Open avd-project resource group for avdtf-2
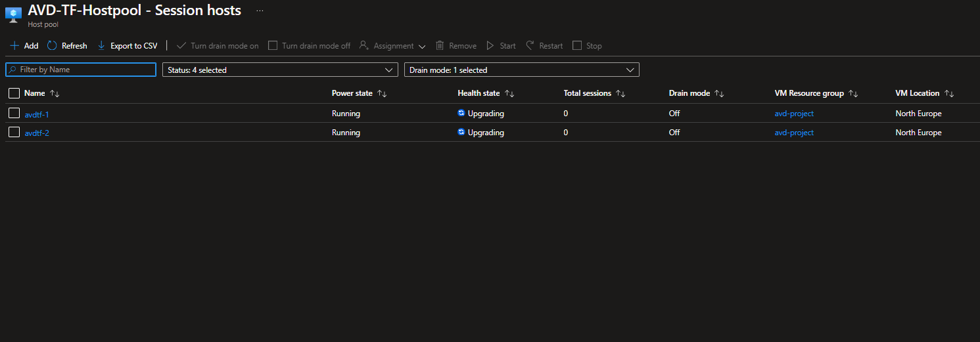This screenshot has width=980, height=342. [x=794, y=133]
